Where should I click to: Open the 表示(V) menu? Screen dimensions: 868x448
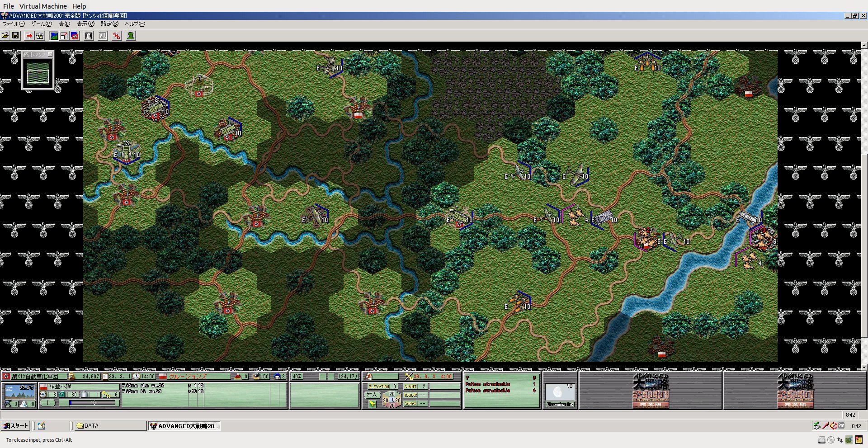click(85, 24)
